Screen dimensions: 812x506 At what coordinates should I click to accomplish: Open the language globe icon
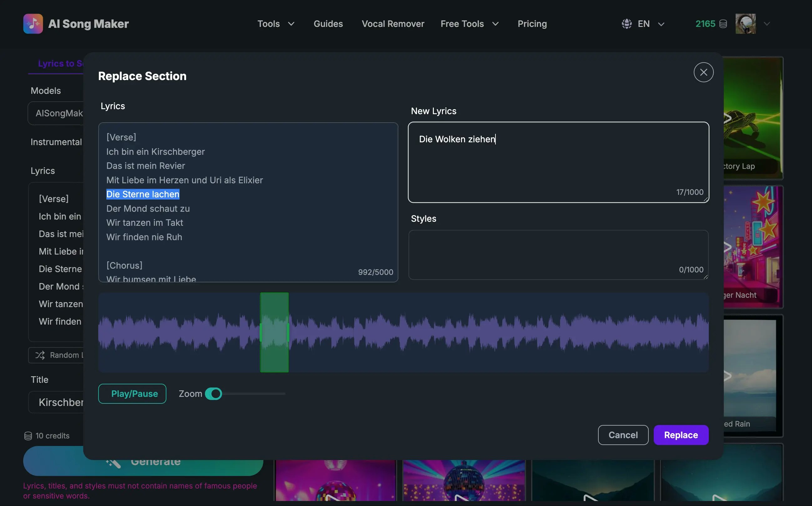point(627,24)
